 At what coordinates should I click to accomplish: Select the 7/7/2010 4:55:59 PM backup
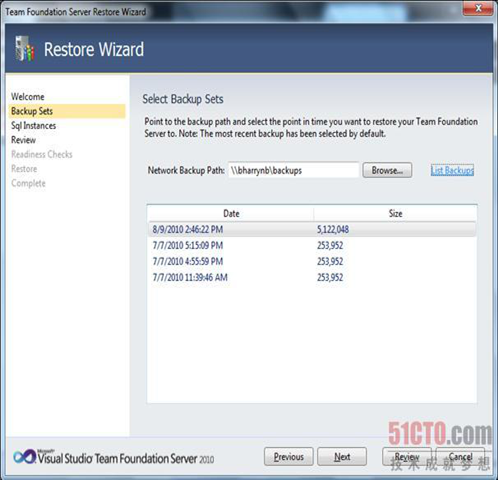point(312,261)
